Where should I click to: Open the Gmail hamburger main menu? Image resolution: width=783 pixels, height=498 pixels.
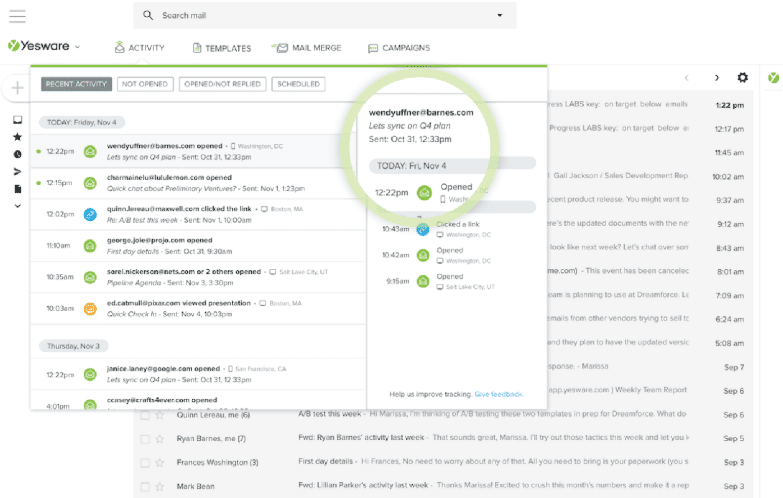point(17,16)
